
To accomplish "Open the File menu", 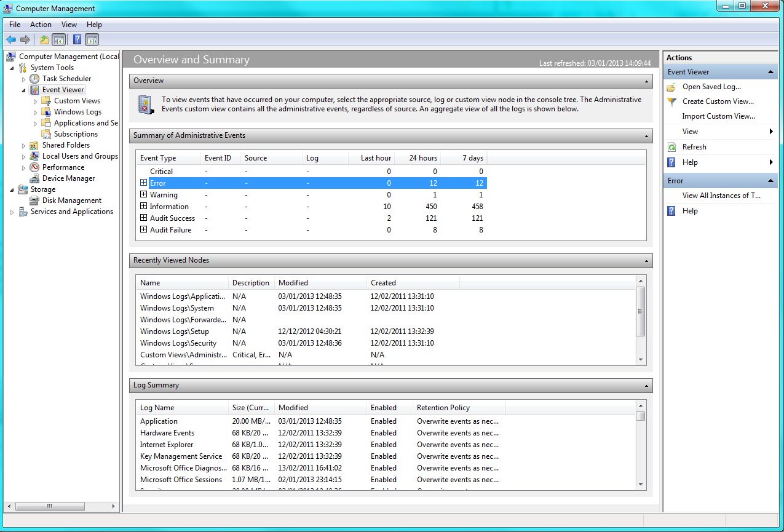I will [15, 25].
